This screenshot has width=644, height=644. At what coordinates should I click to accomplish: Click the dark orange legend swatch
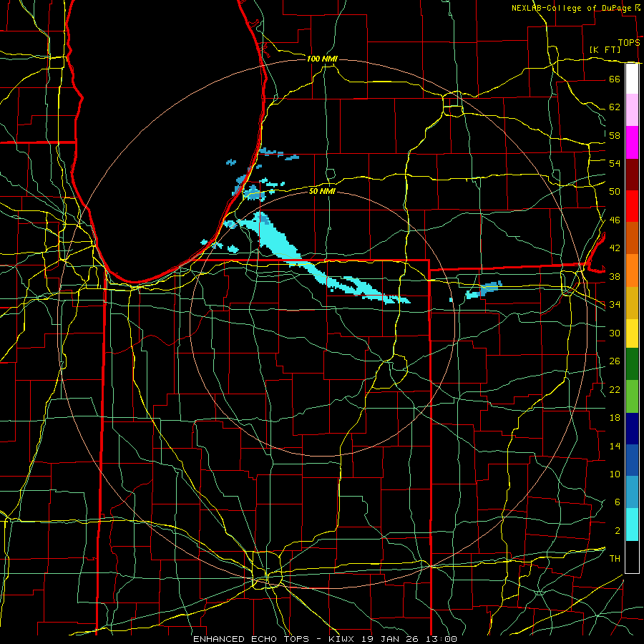[632, 238]
